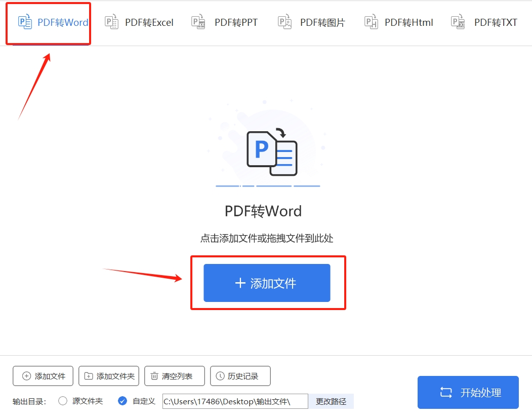Click the blue 添加文件 button

click(x=268, y=283)
